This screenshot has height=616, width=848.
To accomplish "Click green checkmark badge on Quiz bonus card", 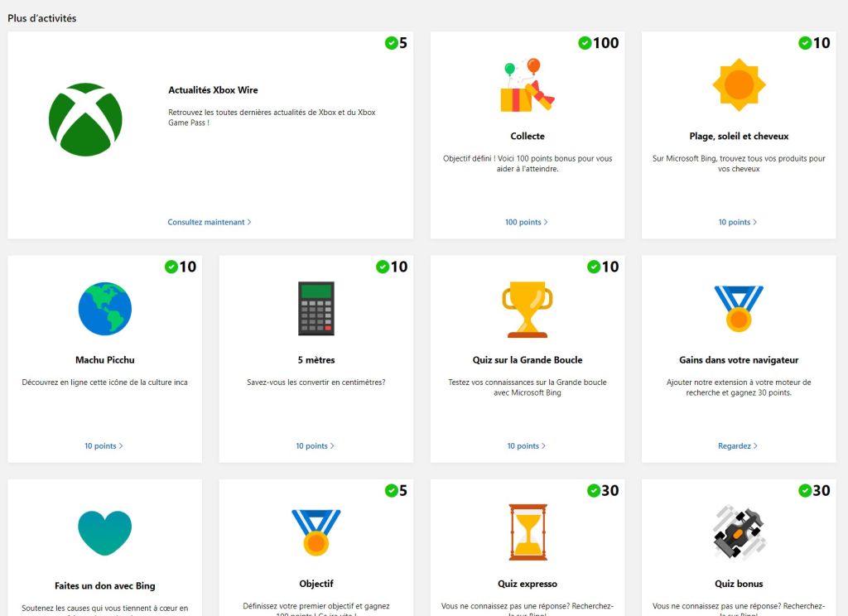I will click(x=805, y=490).
